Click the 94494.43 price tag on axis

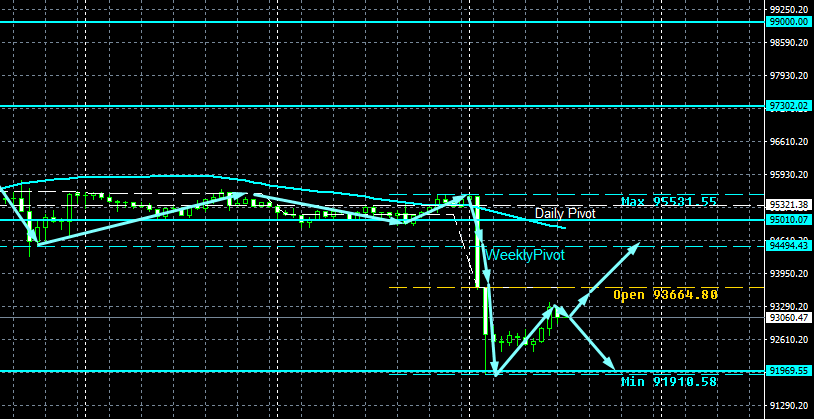pos(788,245)
